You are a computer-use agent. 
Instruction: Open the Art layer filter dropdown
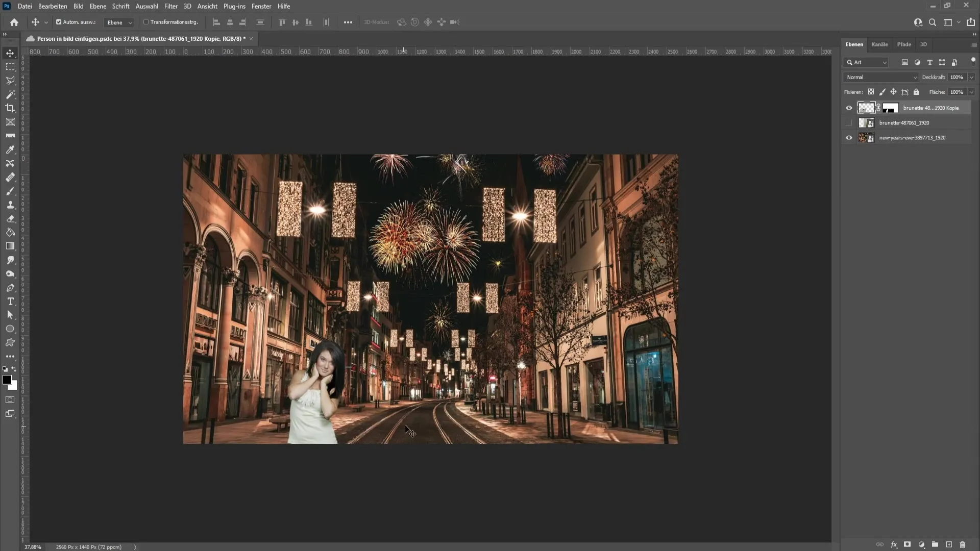coord(867,62)
